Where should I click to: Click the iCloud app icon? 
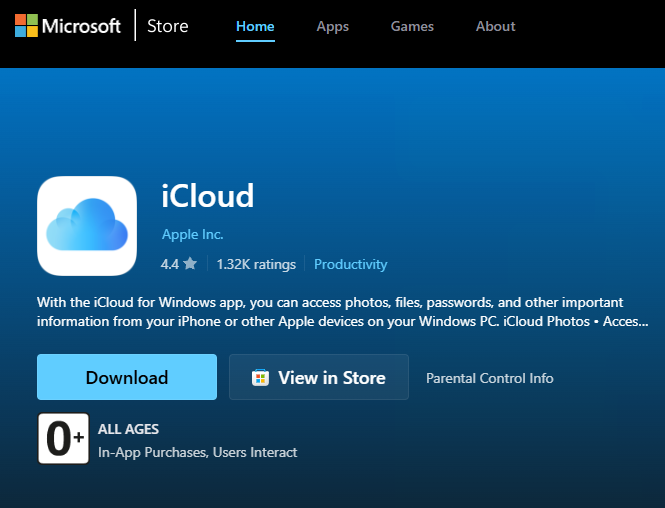(x=87, y=226)
